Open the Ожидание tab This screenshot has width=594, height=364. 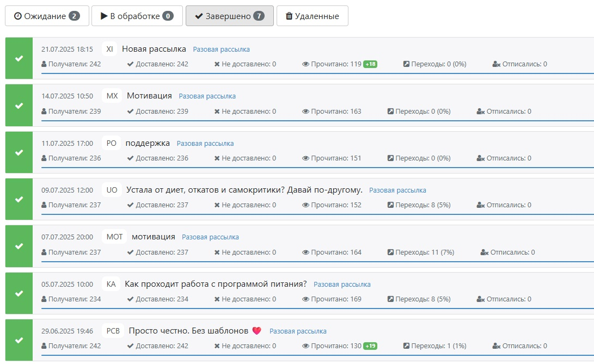pyautogui.click(x=46, y=16)
